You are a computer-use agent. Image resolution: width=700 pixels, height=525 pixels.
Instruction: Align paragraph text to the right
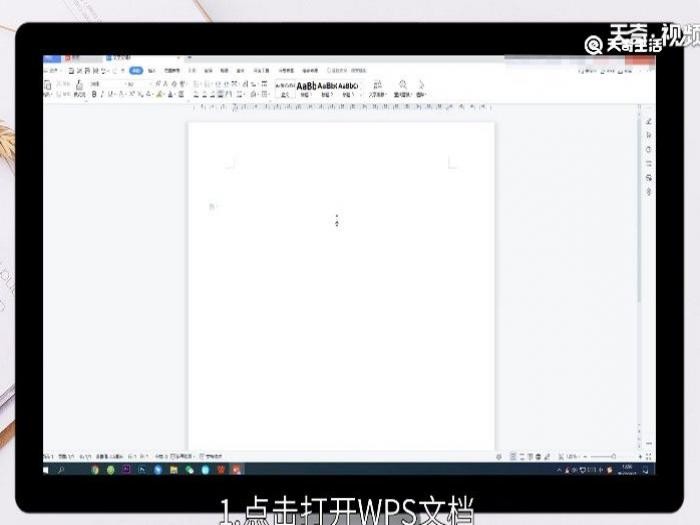[x=212, y=94]
